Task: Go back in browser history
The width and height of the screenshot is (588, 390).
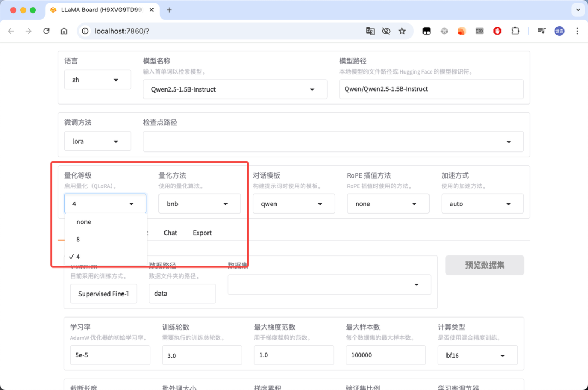Action: tap(11, 31)
